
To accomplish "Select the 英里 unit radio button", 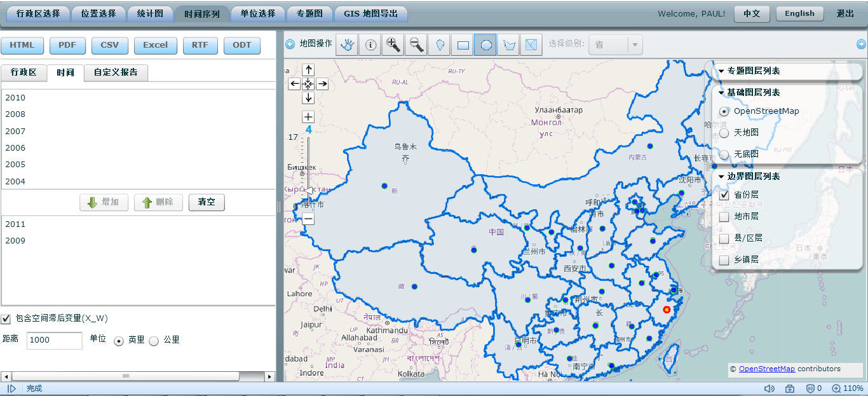I will tap(119, 341).
